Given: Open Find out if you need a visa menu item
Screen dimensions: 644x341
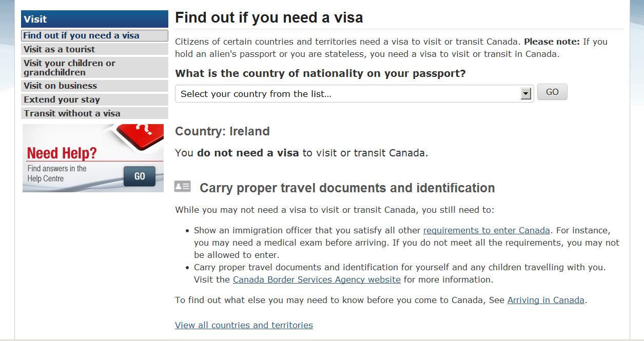Looking at the screenshot, I should (x=95, y=35).
